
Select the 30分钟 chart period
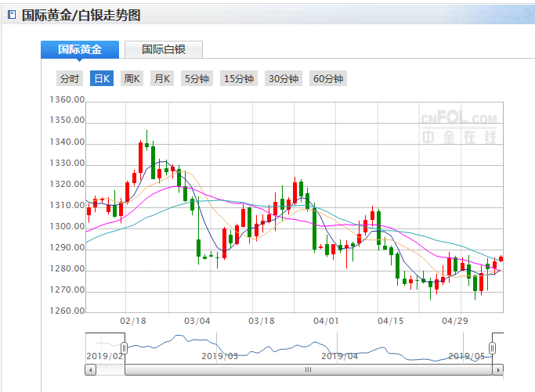tap(284, 79)
